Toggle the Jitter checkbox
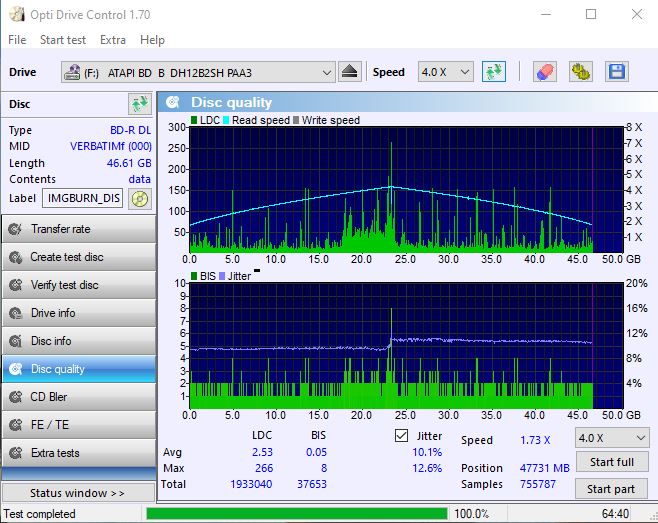 click(402, 436)
